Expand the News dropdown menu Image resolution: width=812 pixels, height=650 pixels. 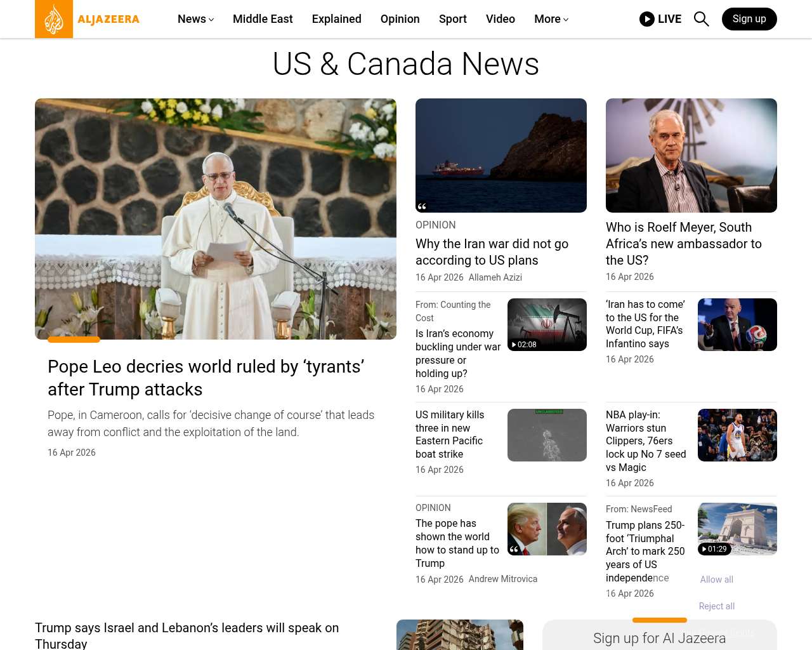click(x=195, y=19)
